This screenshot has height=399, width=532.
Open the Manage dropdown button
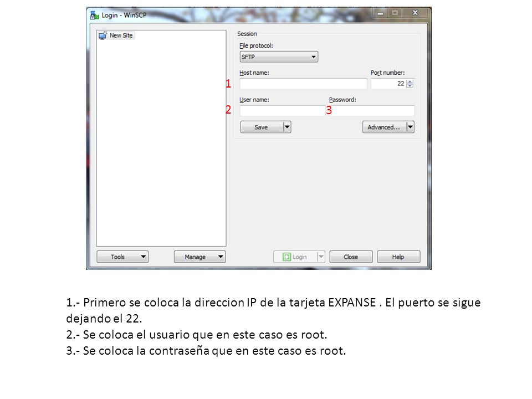tap(200, 257)
